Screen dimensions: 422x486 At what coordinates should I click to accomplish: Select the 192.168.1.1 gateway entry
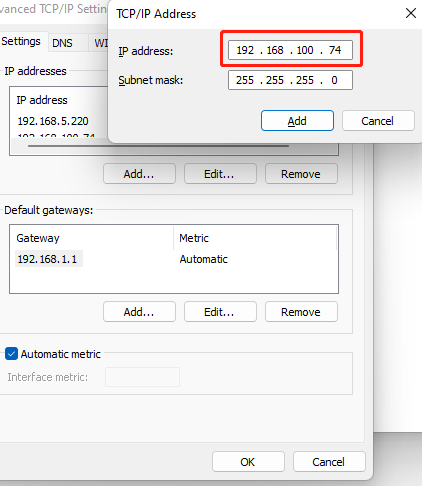[48, 259]
